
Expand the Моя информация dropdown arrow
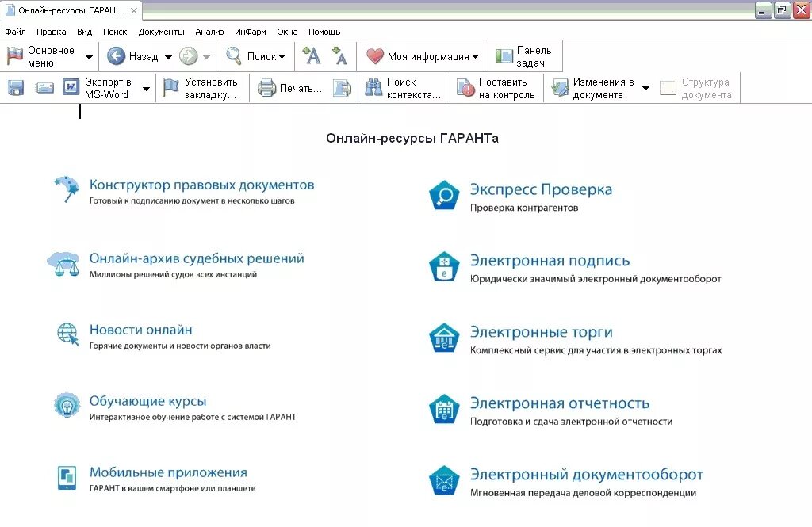coord(476,56)
